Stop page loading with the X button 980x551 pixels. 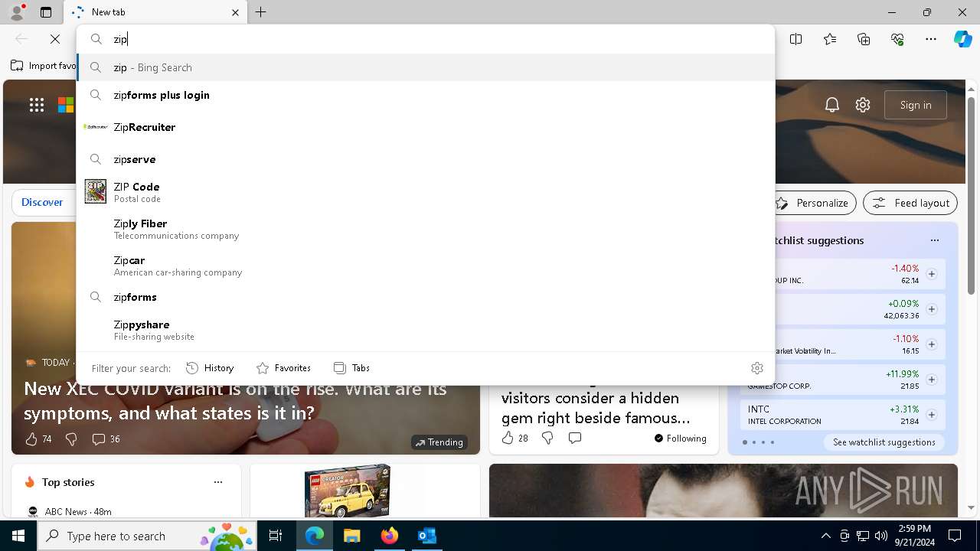tap(55, 39)
